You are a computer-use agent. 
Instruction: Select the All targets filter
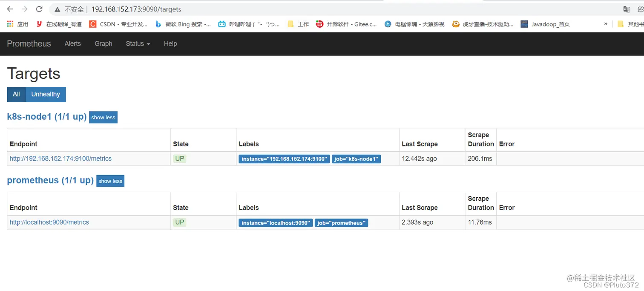(x=16, y=94)
